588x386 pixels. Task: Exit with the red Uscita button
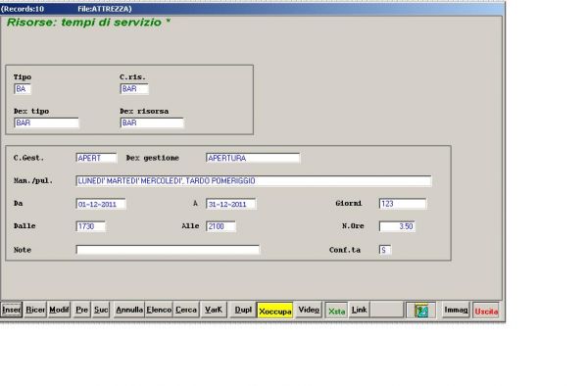pyautogui.click(x=486, y=311)
